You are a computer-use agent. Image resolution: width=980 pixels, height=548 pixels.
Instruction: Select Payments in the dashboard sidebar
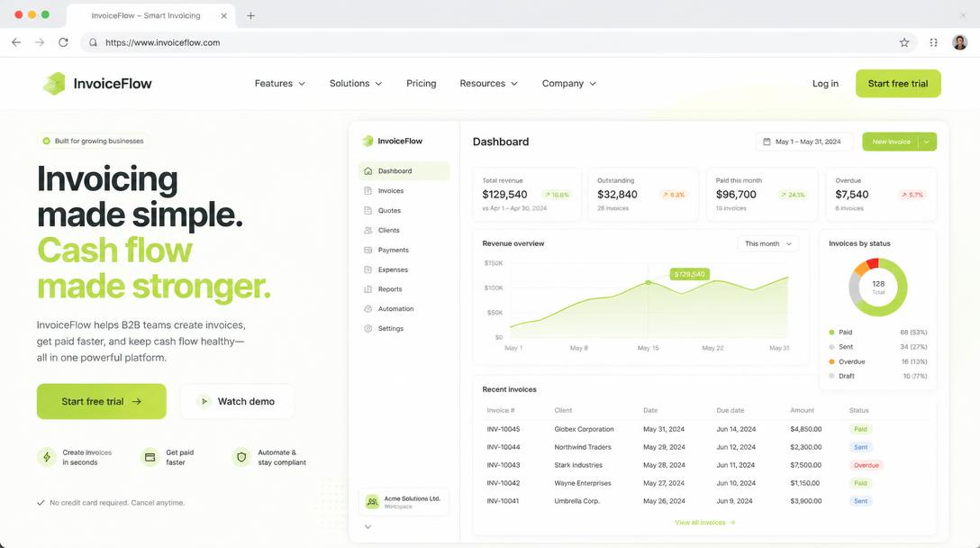pyautogui.click(x=404, y=250)
